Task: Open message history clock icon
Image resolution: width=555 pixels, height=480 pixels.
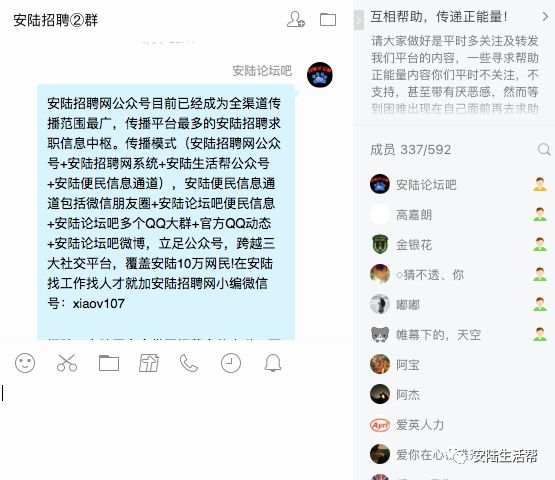Action: tap(231, 363)
